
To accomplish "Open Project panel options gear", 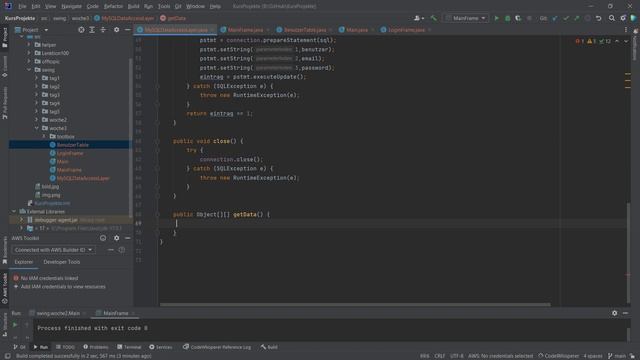I will coord(116,30).
